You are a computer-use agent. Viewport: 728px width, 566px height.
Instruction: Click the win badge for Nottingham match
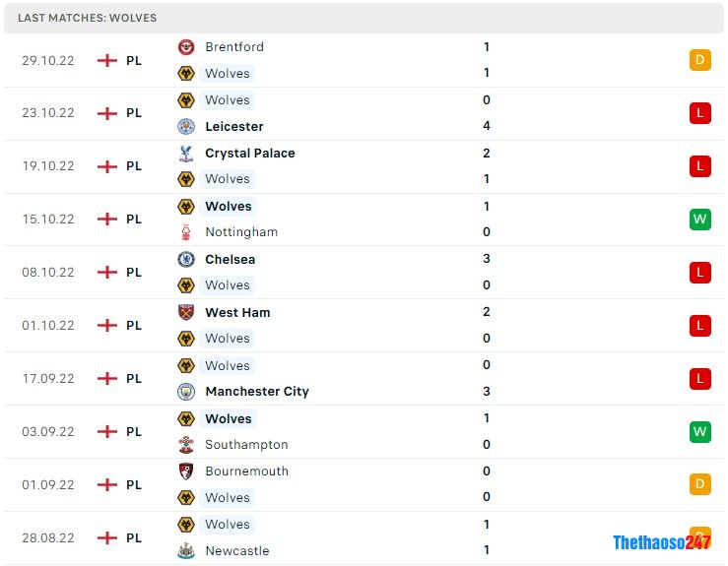click(699, 220)
